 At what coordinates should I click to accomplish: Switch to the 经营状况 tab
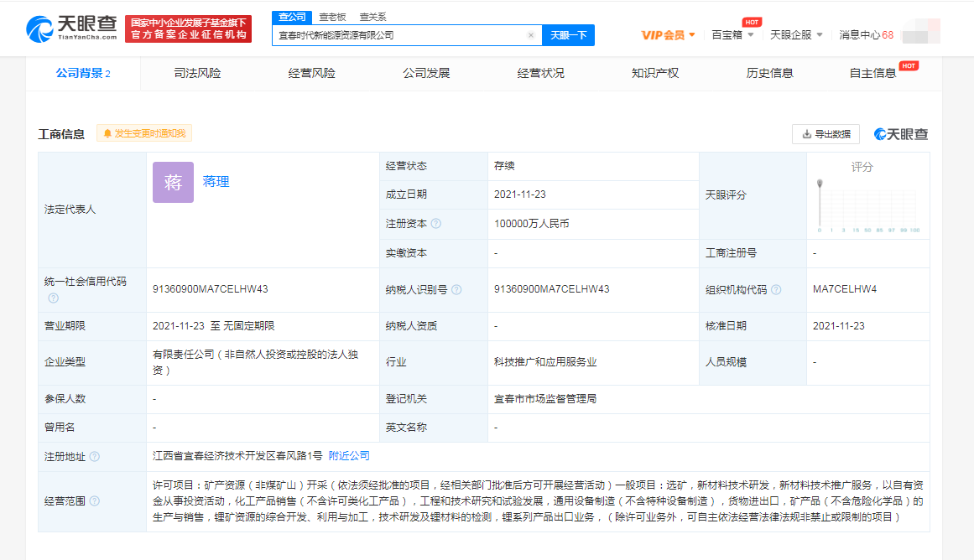tap(540, 73)
